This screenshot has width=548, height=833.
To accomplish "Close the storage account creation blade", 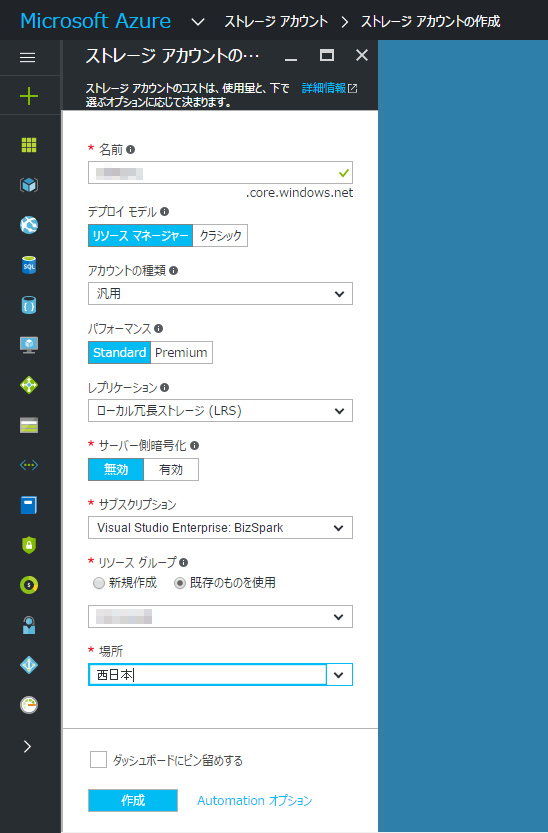I will coord(362,55).
